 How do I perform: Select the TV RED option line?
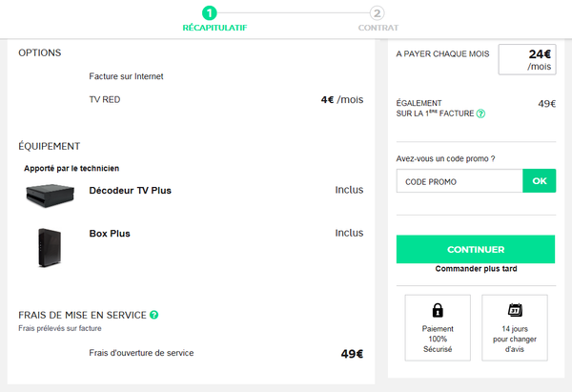coord(104,98)
